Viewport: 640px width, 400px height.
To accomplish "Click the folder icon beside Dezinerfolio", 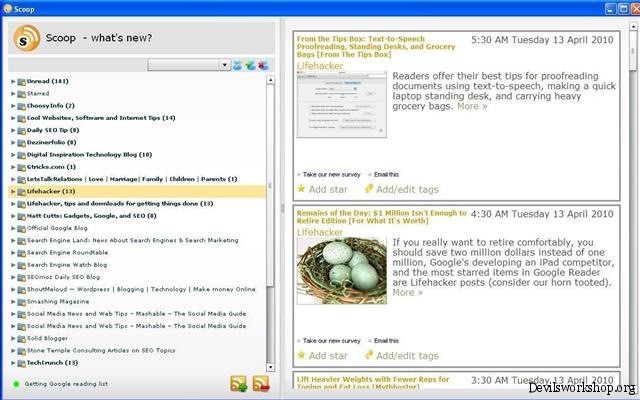I will click(x=22, y=143).
